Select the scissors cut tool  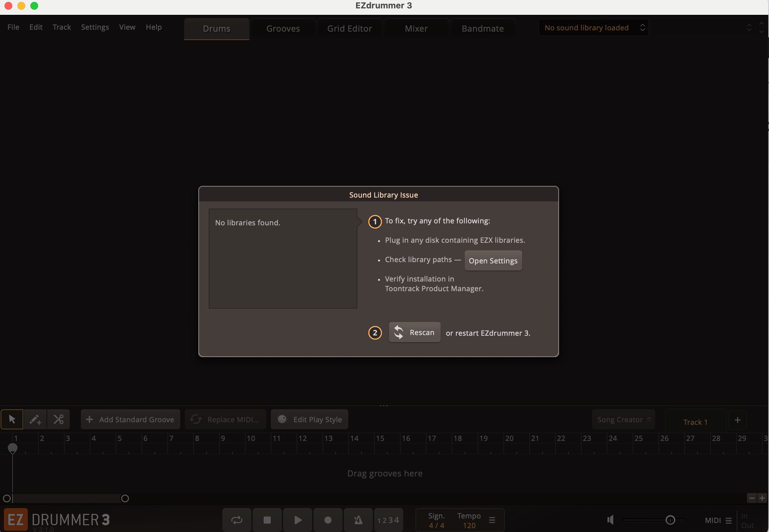pyautogui.click(x=58, y=419)
